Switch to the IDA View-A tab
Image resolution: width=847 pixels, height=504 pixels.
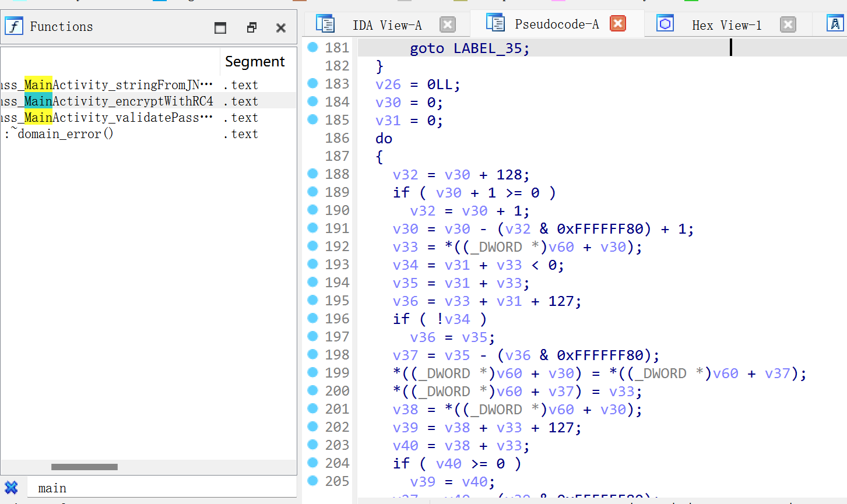[x=386, y=25]
